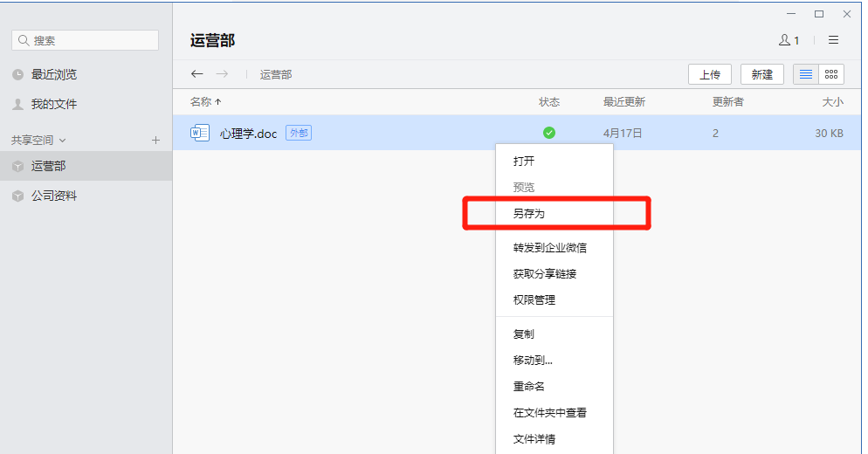This screenshot has width=868, height=454.
Task: Click the cube icon beside 公司资料
Action: pos(18,196)
